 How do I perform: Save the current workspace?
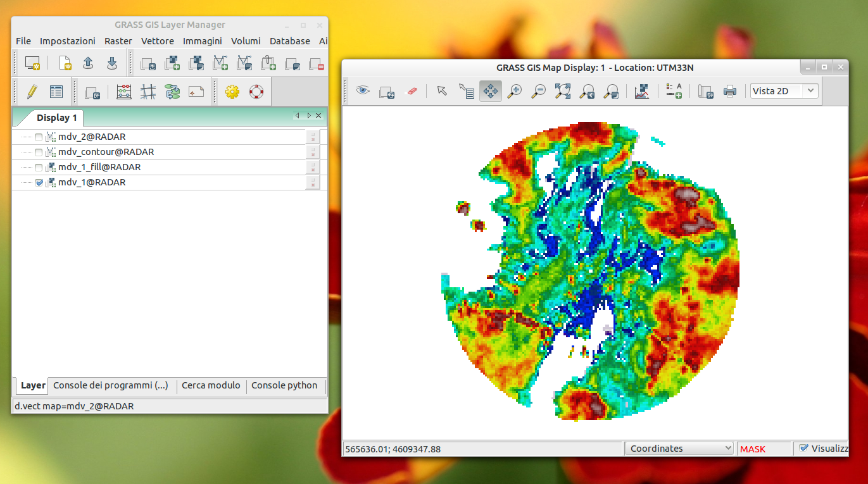[112, 63]
